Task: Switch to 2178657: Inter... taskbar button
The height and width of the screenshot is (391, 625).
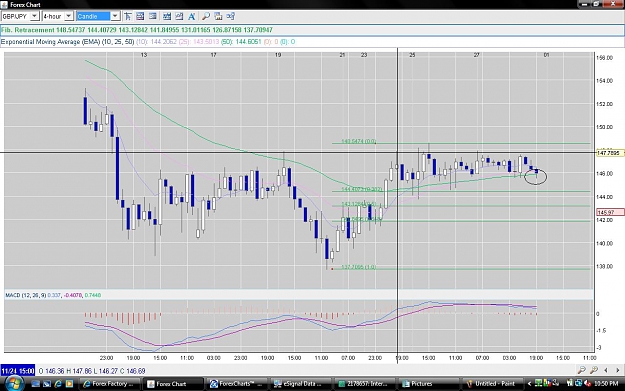Action: [366, 384]
